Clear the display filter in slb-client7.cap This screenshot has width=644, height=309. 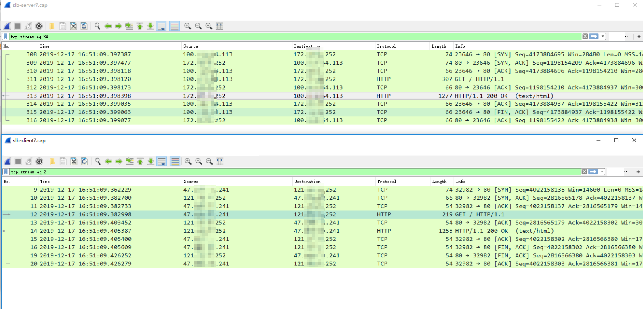(x=584, y=172)
